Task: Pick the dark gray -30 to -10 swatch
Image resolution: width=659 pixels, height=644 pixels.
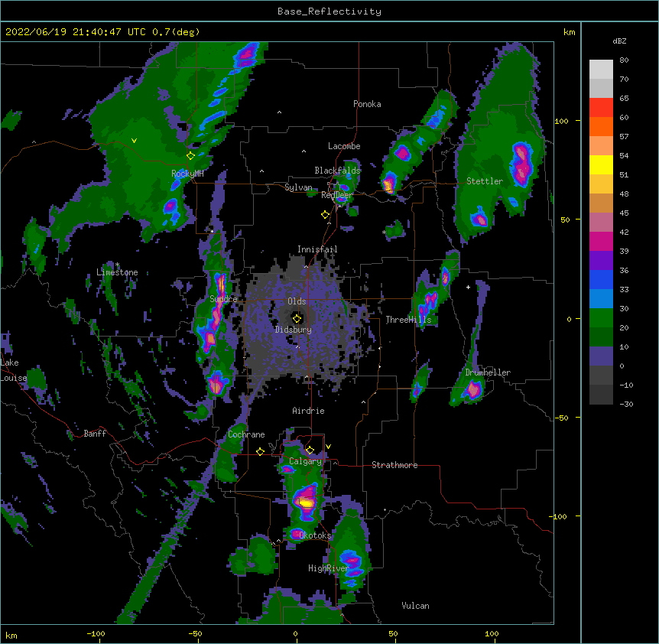Action: pyautogui.click(x=601, y=395)
